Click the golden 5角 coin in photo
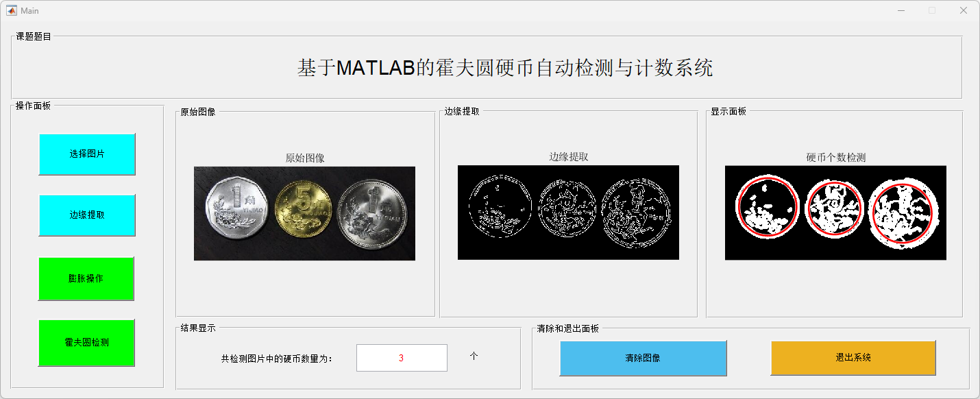 [303, 210]
